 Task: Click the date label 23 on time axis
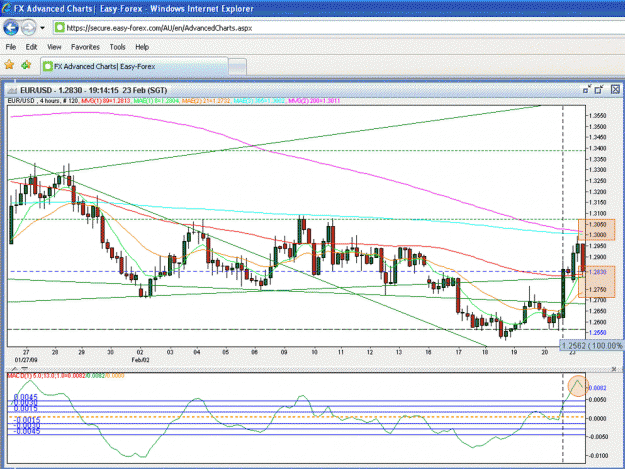(x=572, y=352)
